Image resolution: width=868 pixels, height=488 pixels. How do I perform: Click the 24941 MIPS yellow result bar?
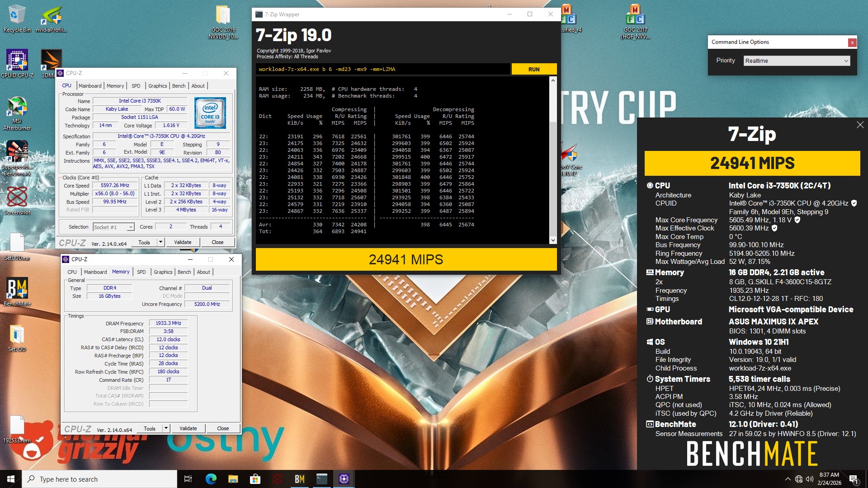click(x=406, y=259)
